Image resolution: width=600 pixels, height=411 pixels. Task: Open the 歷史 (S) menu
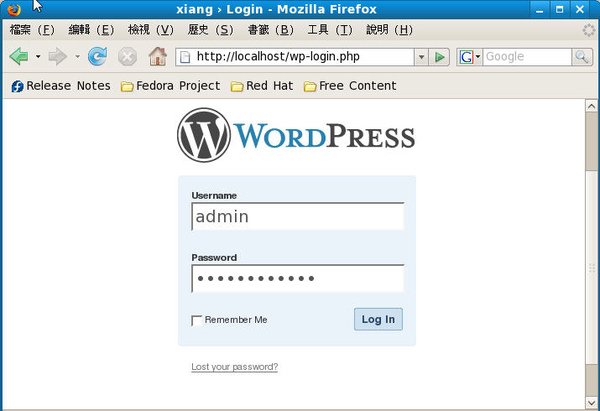click(x=210, y=30)
